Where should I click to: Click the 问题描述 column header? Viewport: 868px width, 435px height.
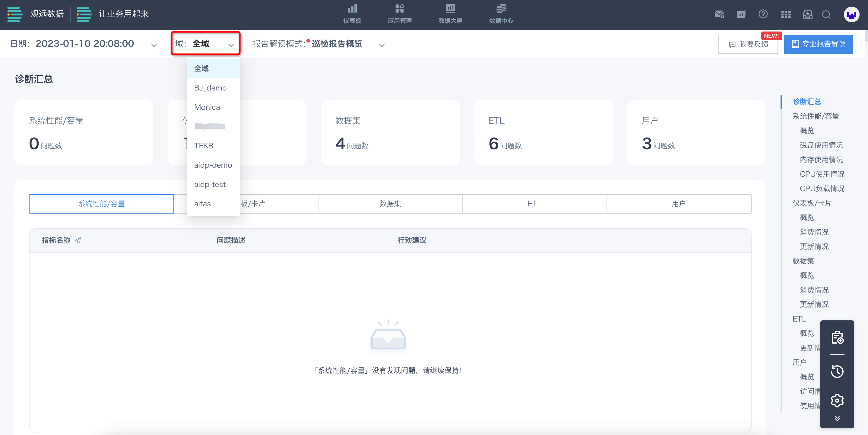(x=231, y=240)
